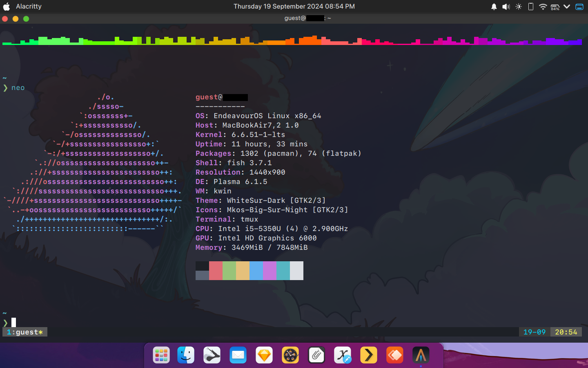Image resolution: width=588 pixels, height=368 pixels.
Task: Click the 84% battery indicator
Action: [555, 7]
